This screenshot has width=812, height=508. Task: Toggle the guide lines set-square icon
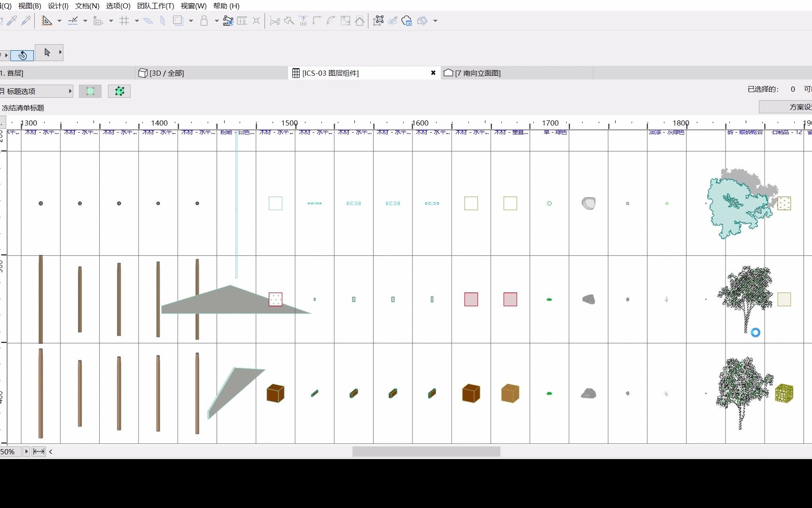tap(47, 21)
